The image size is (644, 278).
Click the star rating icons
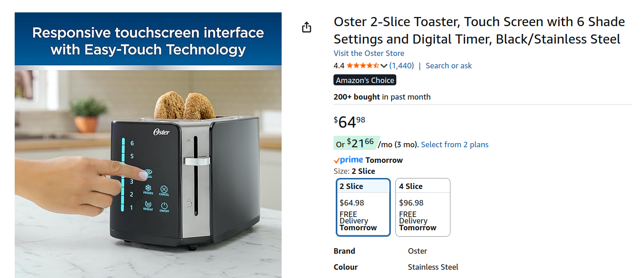pyautogui.click(x=363, y=66)
